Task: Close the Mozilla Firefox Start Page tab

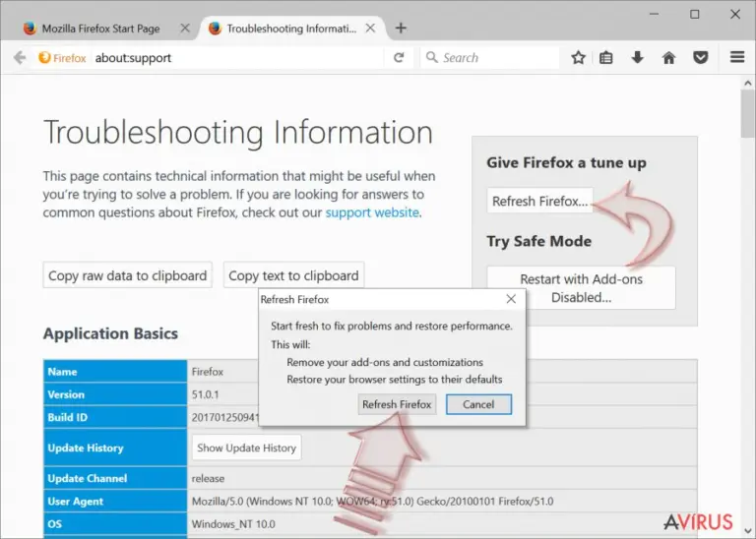Action: pos(185,28)
